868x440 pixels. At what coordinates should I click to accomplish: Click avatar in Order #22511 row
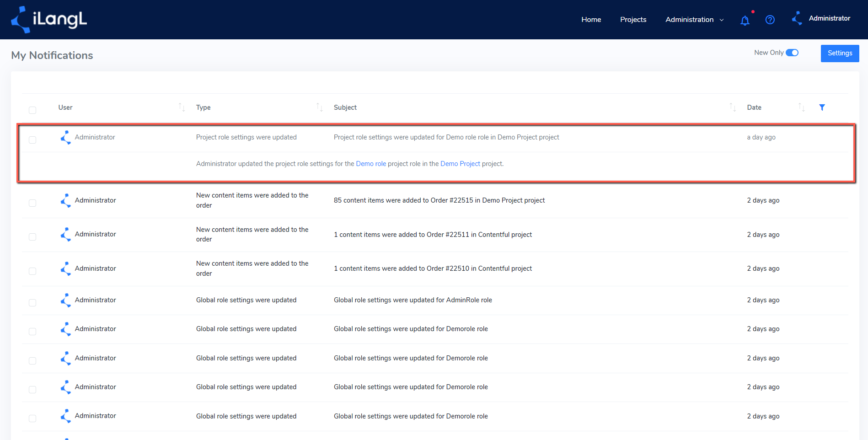click(66, 234)
